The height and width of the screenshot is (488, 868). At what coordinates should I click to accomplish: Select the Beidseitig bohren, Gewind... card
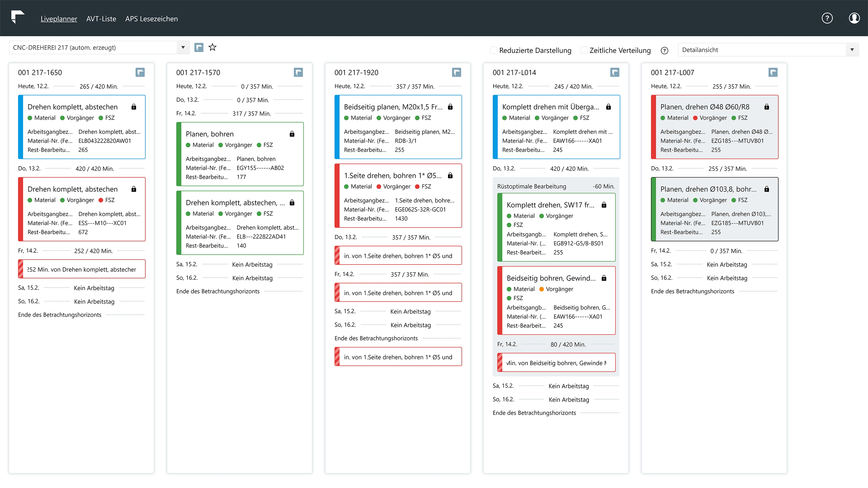(x=556, y=300)
